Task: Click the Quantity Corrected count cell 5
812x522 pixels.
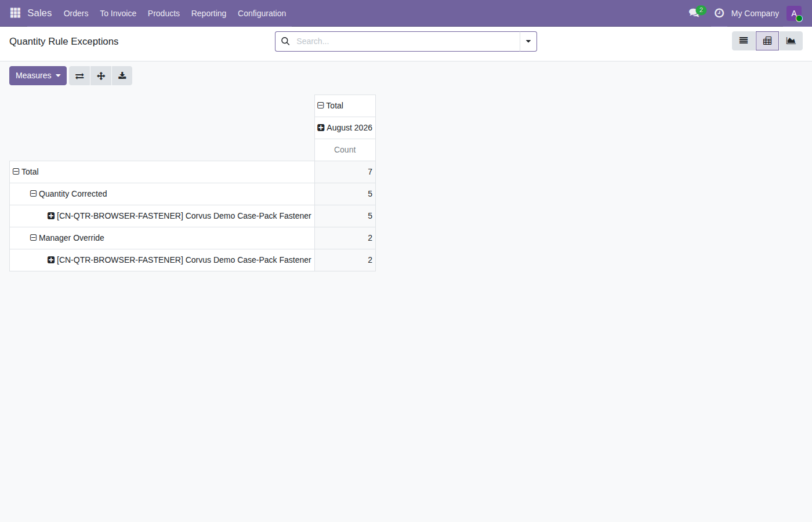Action: pos(345,194)
